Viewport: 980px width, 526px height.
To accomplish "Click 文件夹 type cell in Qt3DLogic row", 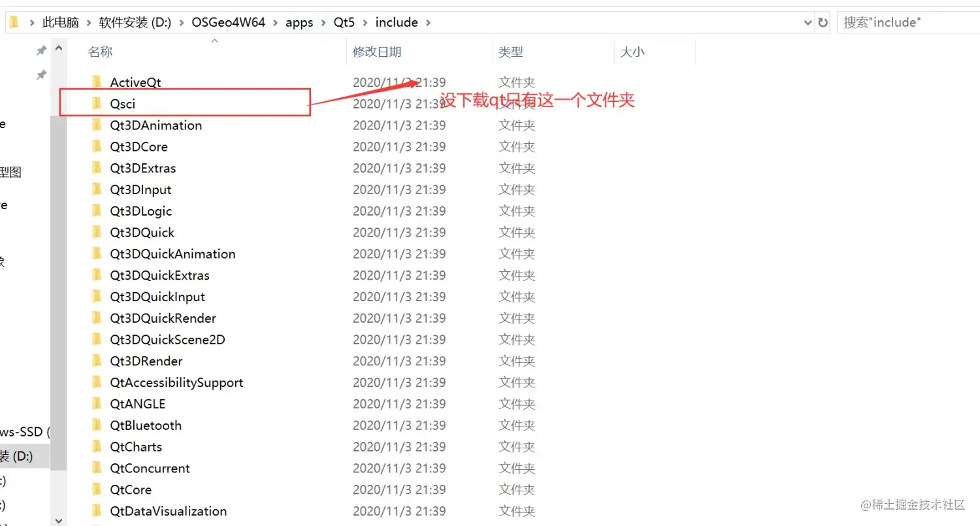I will [517, 211].
